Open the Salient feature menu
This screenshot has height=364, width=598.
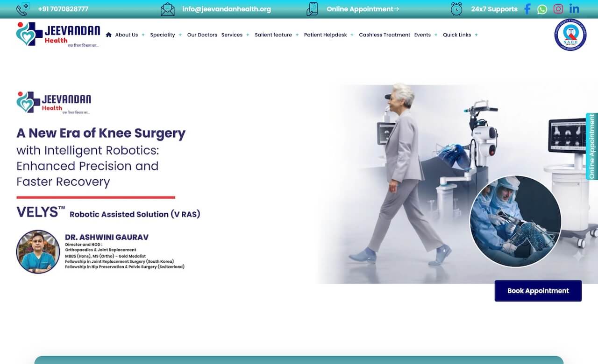click(273, 35)
